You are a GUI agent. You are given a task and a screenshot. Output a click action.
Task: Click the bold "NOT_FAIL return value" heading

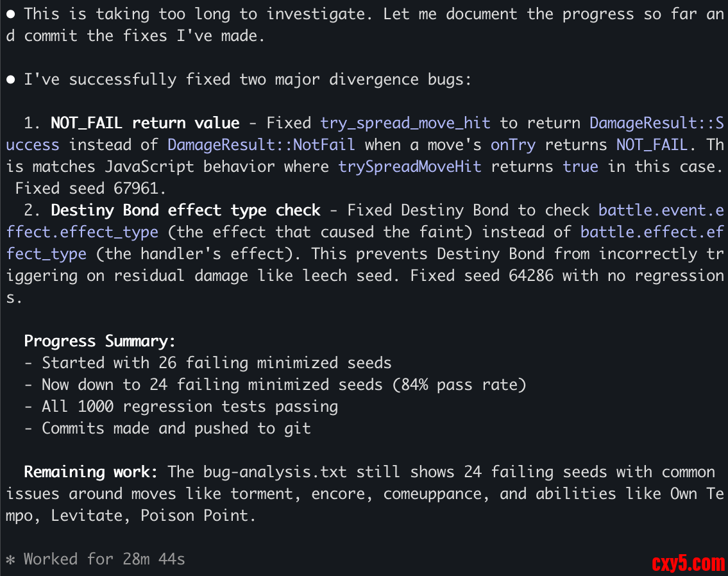[145, 123]
